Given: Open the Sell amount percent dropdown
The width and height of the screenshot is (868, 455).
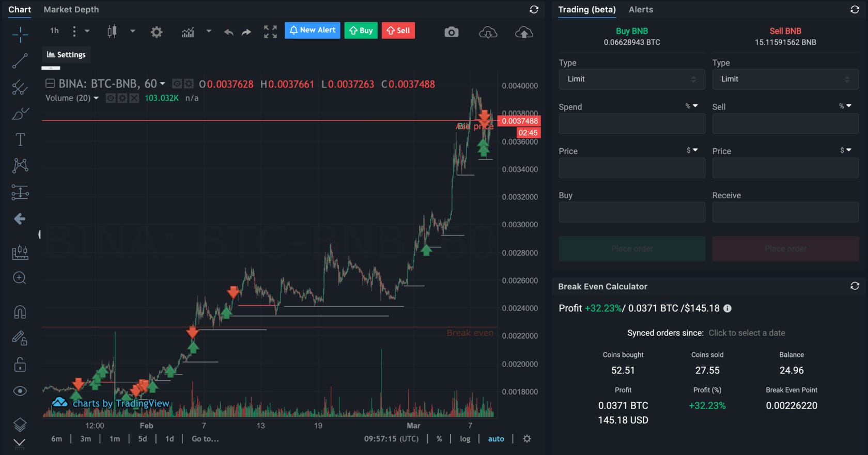Looking at the screenshot, I should (x=845, y=106).
